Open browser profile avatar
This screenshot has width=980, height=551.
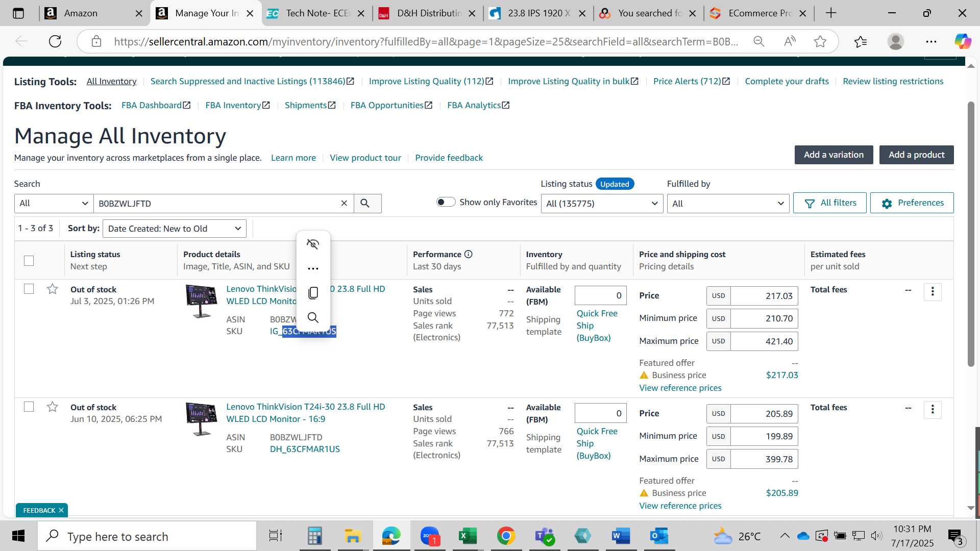tap(896, 41)
